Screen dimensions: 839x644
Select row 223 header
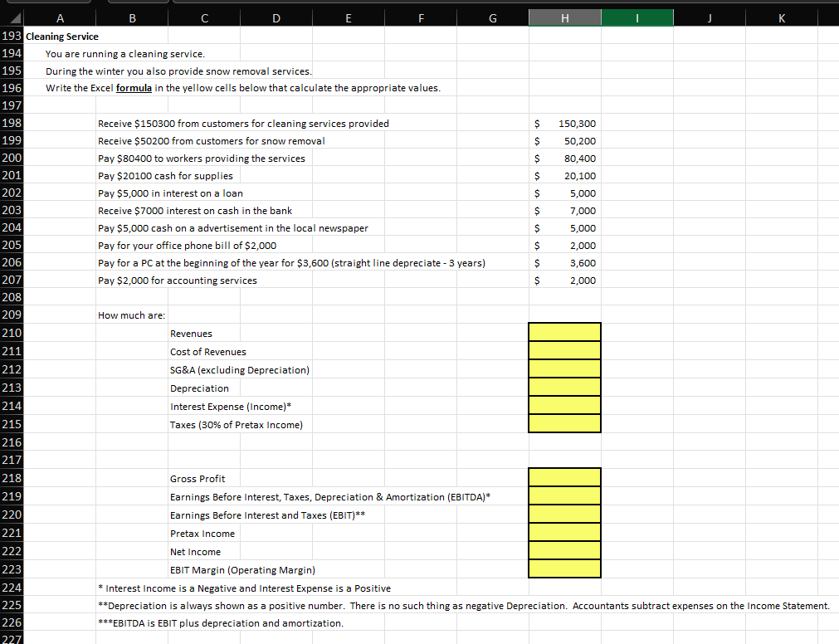click(x=12, y=569)
